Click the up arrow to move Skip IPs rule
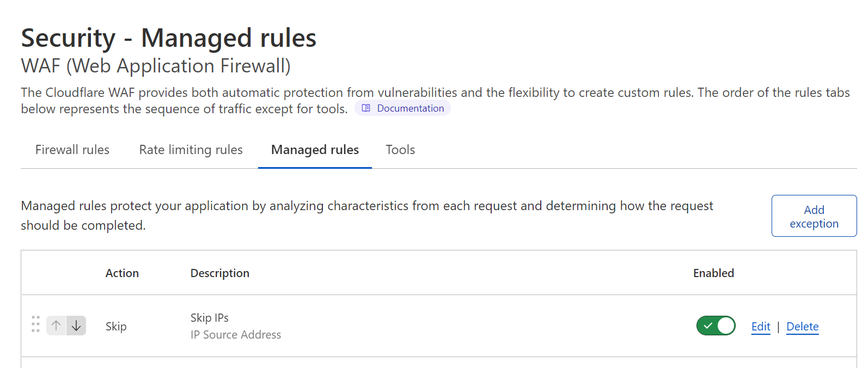The height and width of the screenshot is (368, 868). click(56, 325)
